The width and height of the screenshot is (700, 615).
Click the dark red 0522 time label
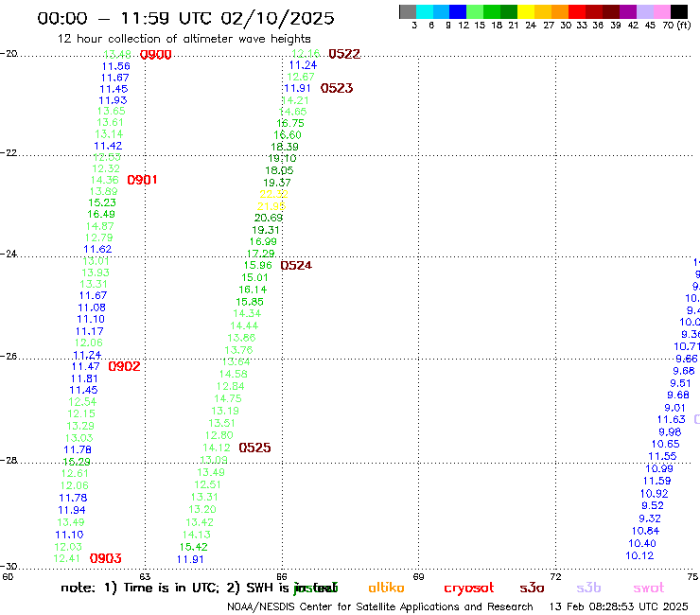344,54
